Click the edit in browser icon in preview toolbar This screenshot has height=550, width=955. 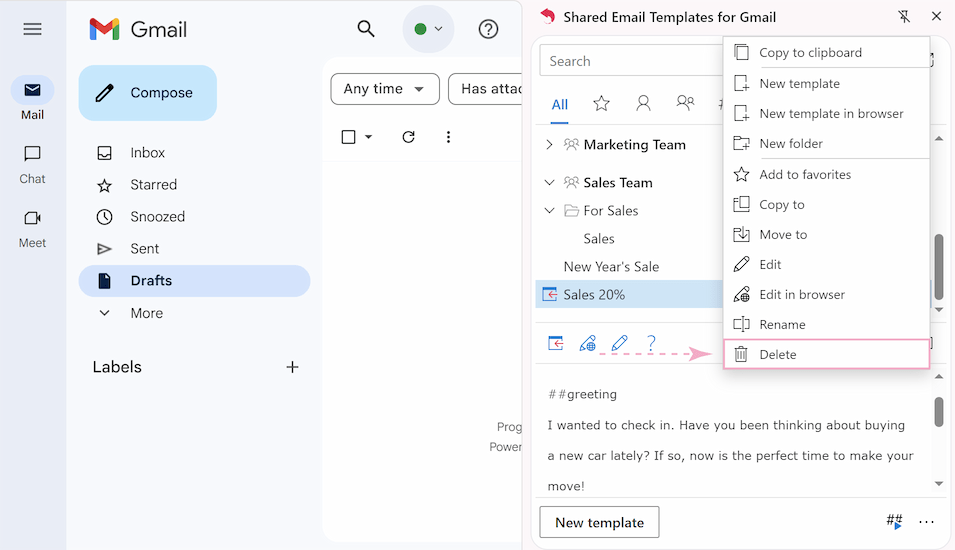click(x=588, y=344)
